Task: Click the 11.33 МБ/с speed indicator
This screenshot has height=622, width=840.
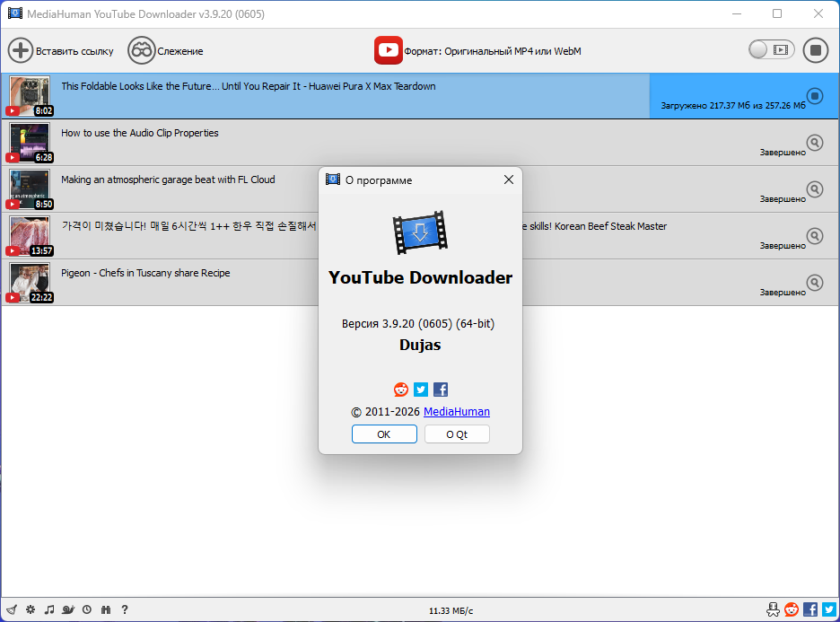Action: pos(451,610)
